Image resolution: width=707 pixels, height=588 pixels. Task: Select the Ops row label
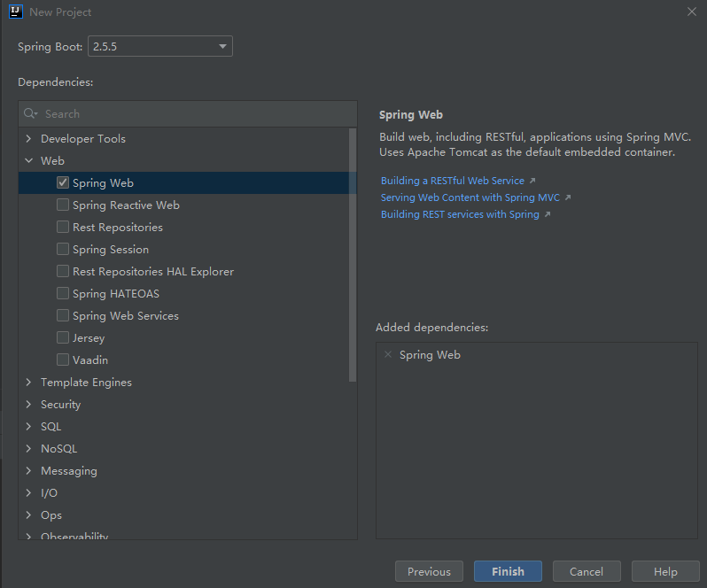point(51,515)
